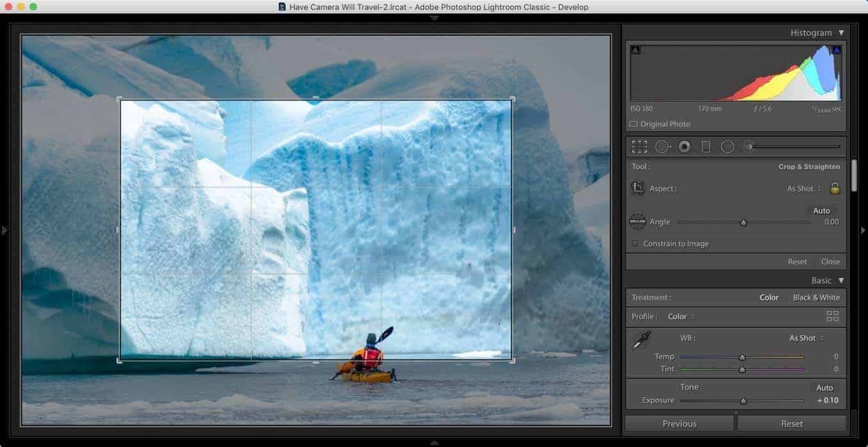Click Auto for the Angle

click(x=821, y=211)
